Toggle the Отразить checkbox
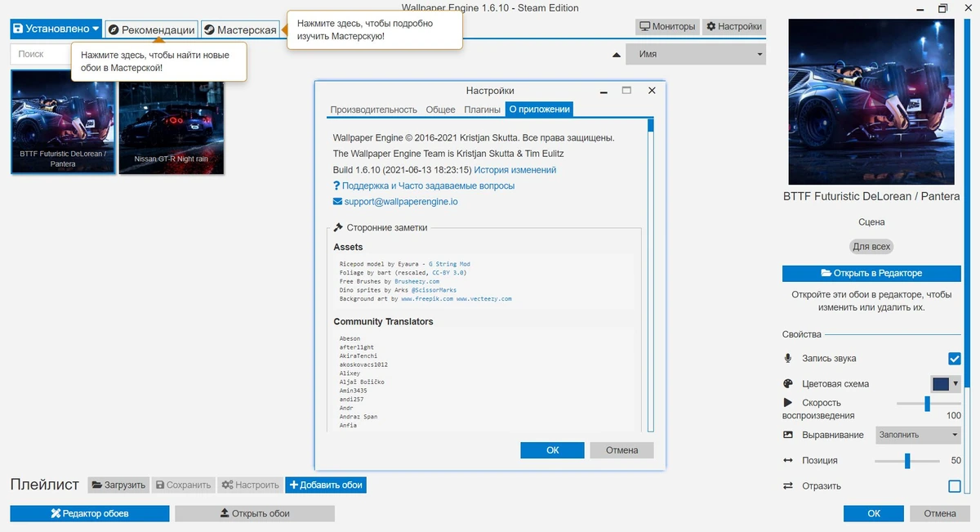Image resolution: width=980 pixels, height=532 pixels. pos(954,486)
